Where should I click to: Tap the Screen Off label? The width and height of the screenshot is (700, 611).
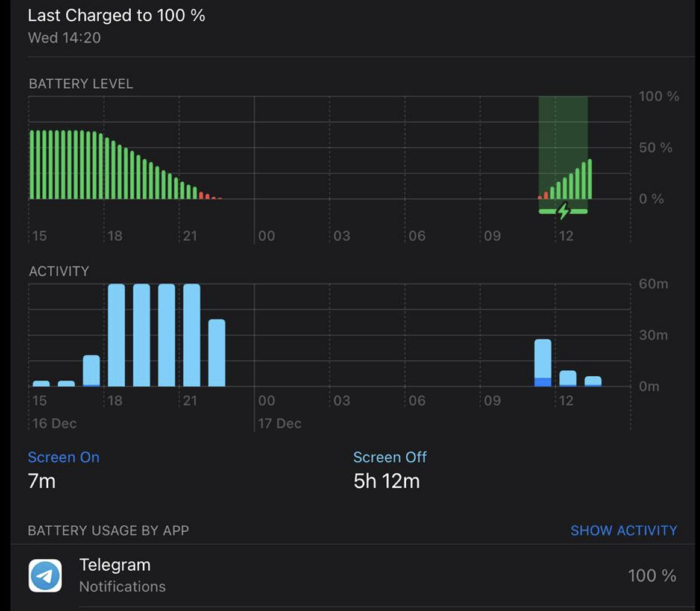click(x=390, y=457)
